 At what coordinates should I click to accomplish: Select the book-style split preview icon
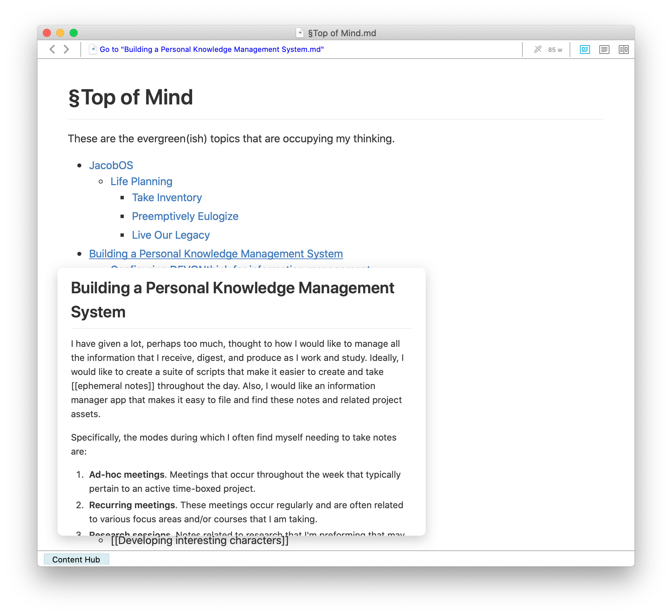tap(623, 50)
